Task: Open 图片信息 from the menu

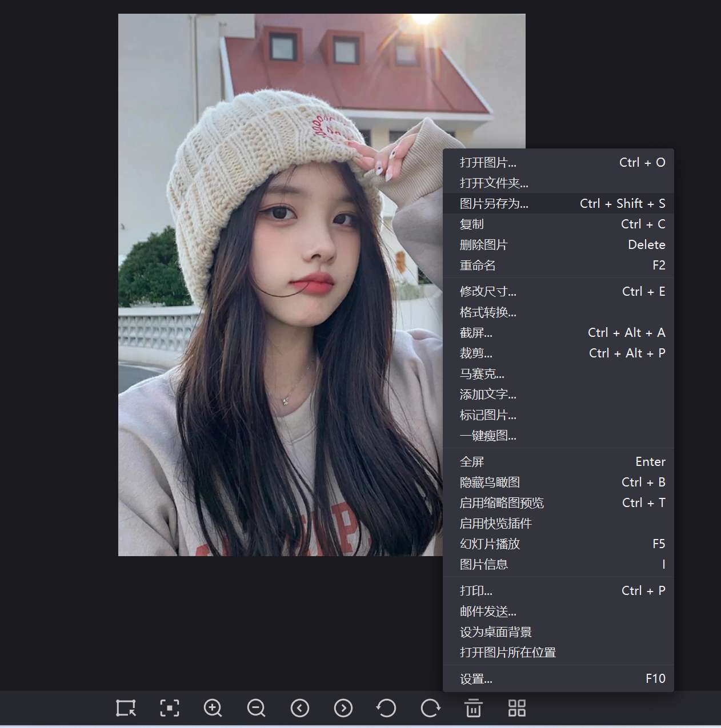Action: point(558,565)
